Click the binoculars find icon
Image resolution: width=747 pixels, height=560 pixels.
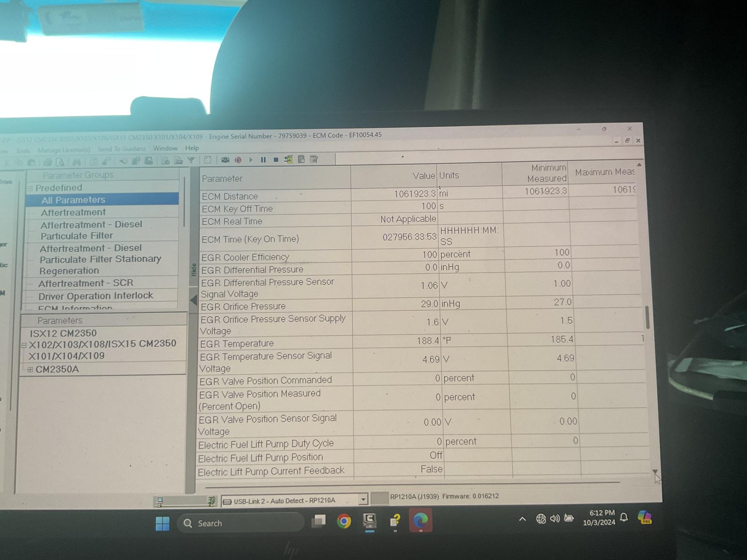coord(77,162)
